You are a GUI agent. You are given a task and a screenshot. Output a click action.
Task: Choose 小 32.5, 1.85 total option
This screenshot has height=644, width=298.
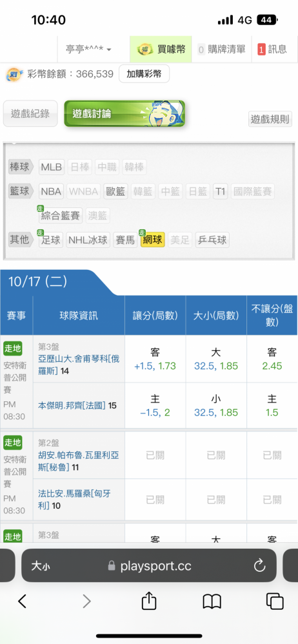coord(216,406)
